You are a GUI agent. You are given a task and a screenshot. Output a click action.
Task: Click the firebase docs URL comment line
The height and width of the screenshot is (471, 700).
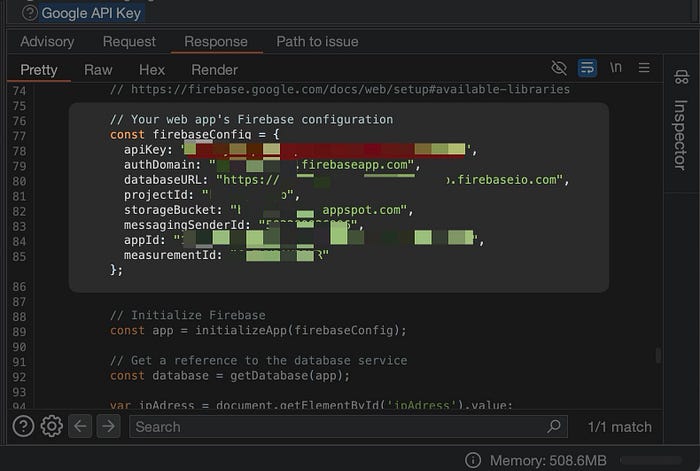[x=340, y=90]
